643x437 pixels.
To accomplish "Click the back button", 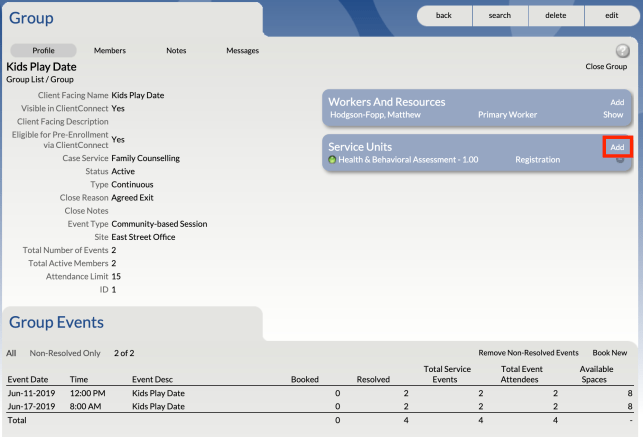I will [x=444, y=16].
